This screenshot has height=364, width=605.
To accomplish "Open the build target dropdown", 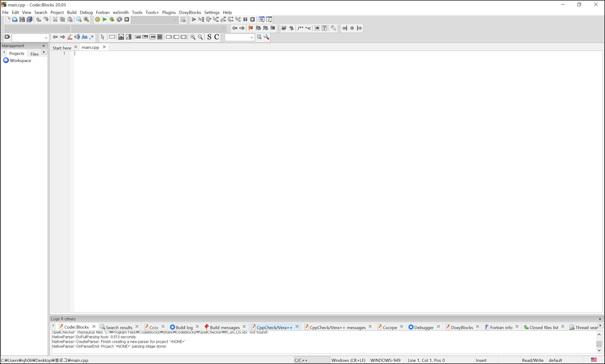I will 176,20.
